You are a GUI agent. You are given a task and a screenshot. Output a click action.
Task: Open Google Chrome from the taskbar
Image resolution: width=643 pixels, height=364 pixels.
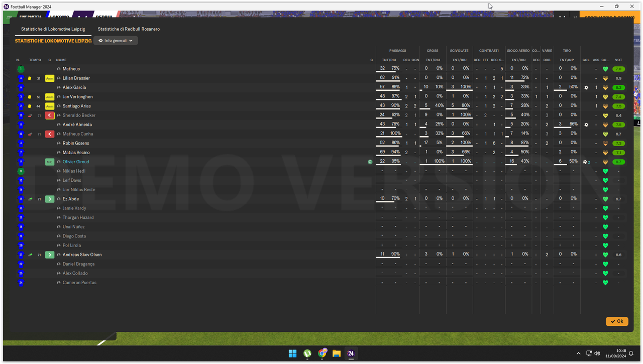point(322,353)
